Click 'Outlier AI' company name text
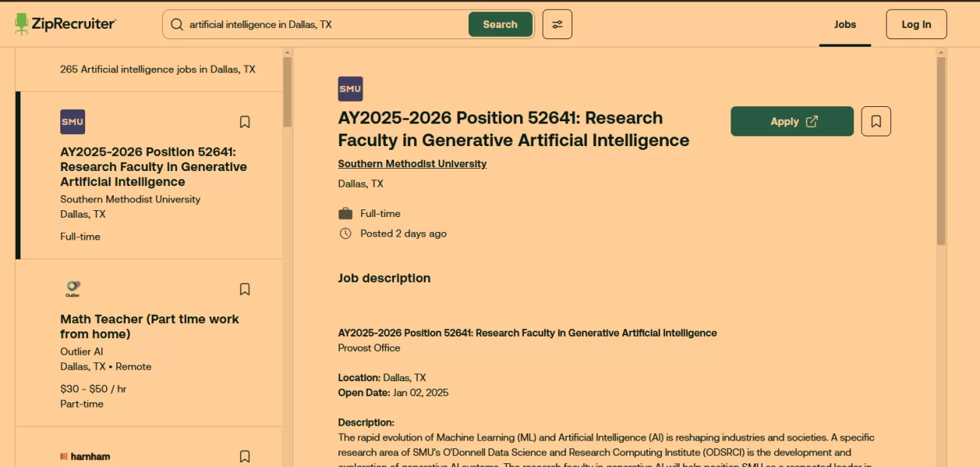980x467 pixels. (81, 352)
